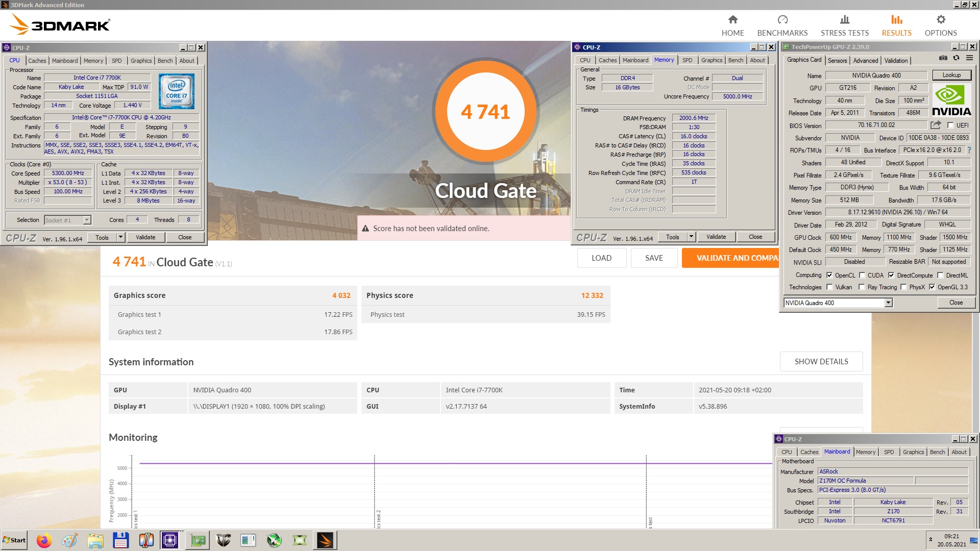Toggle the DirectML checkbox
980x551 pixels.
[x=940, y=275]
